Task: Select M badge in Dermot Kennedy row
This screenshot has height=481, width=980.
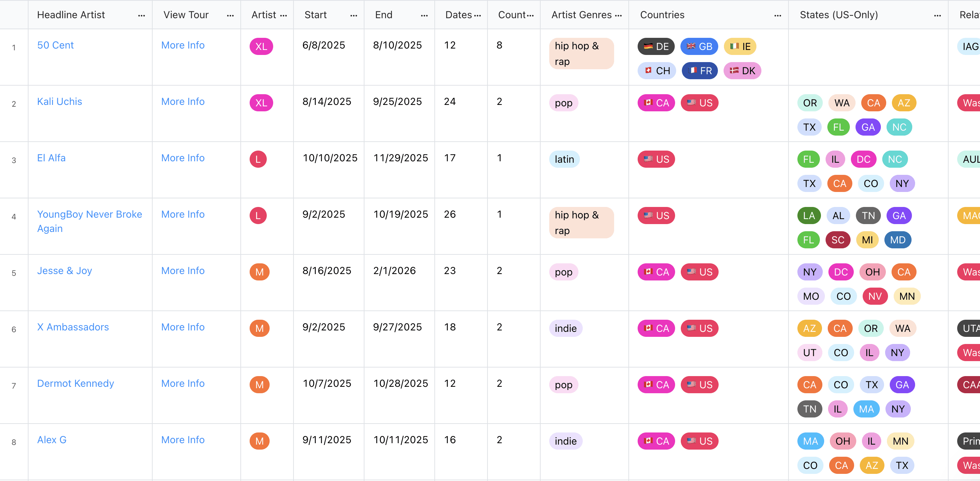Action: click(260, 385)
